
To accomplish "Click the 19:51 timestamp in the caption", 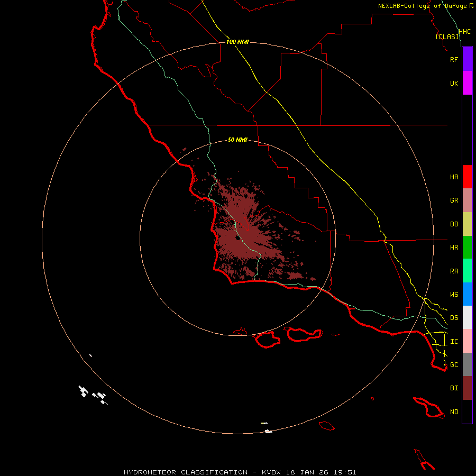I will (x=344, y=472).
